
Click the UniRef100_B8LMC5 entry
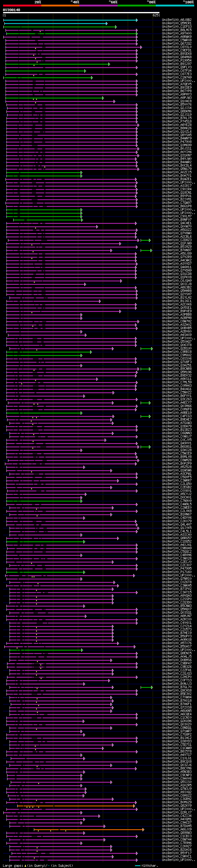coord(177,30)
